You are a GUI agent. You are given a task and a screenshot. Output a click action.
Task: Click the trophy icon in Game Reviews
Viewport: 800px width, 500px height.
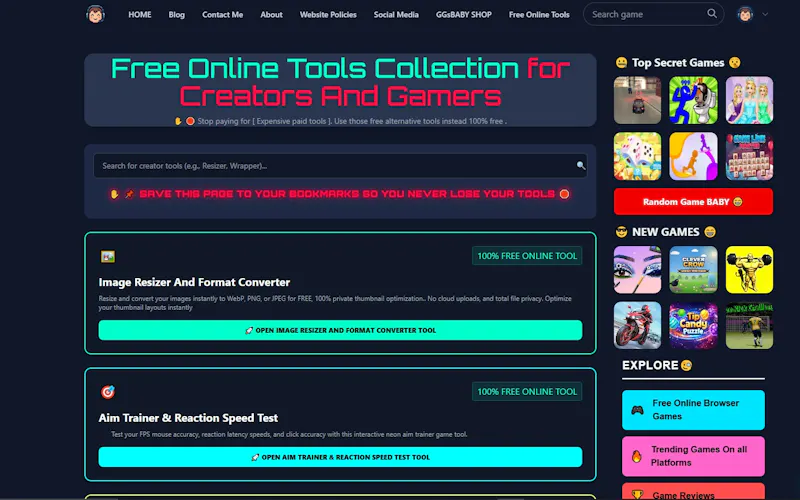click(x=637, y=494)
